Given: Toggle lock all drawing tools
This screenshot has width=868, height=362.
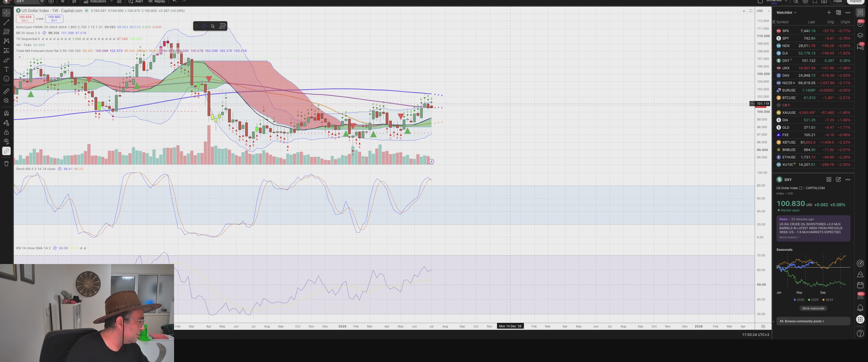Looking at the screenshot, I should click(x=6, y=132).
